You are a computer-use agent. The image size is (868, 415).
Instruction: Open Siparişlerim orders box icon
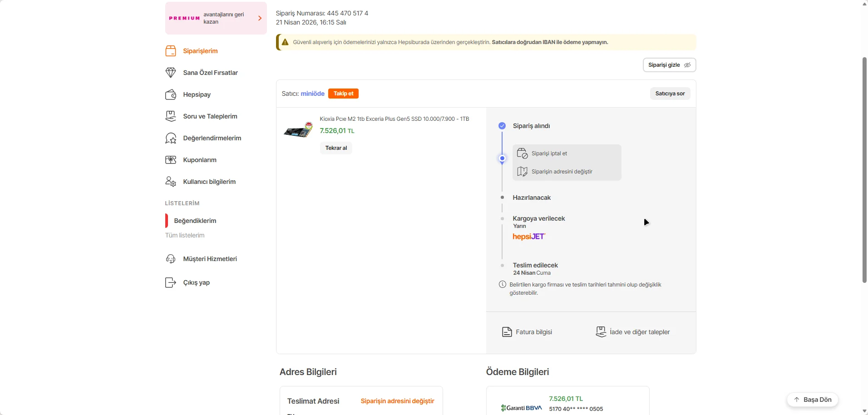click(171, 51)
